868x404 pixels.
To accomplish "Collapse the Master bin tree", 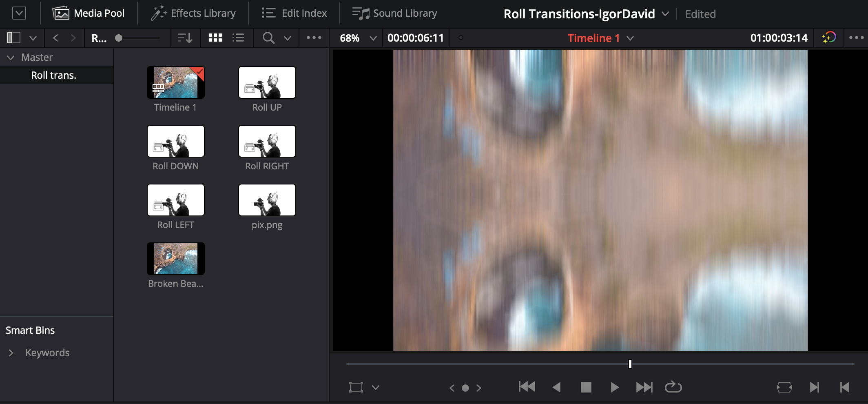I will (11, 58).
